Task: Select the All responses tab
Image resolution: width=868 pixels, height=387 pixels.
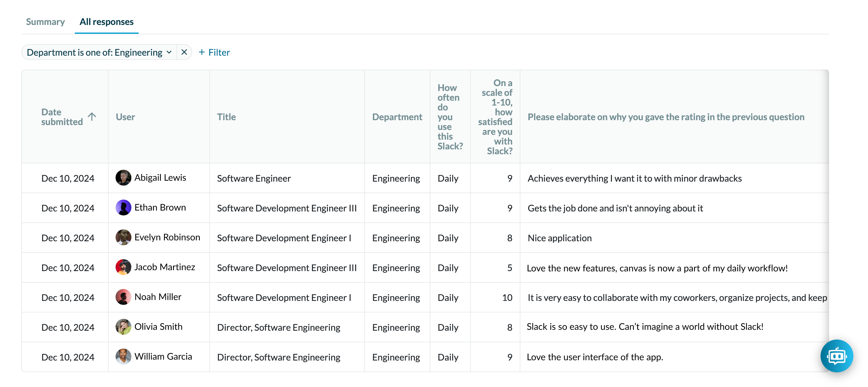Action: [106, 22]
